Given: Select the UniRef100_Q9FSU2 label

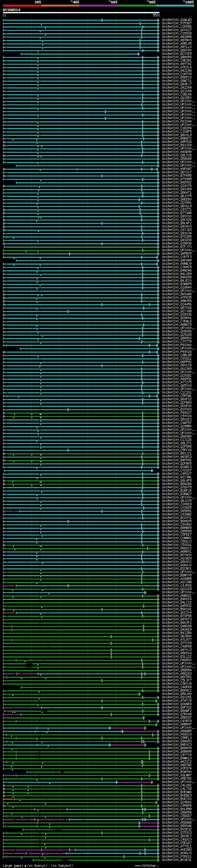Looking at the screenshot, I should coord(177,707).
